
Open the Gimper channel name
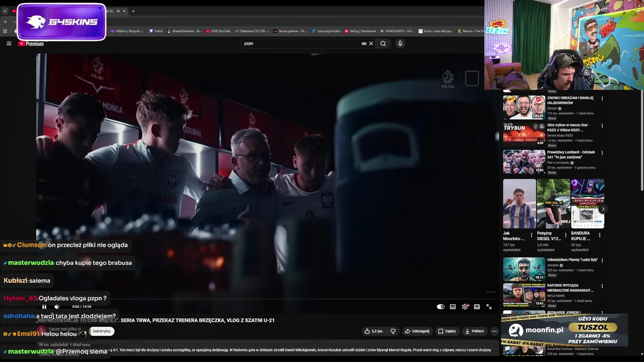point(552,108)
